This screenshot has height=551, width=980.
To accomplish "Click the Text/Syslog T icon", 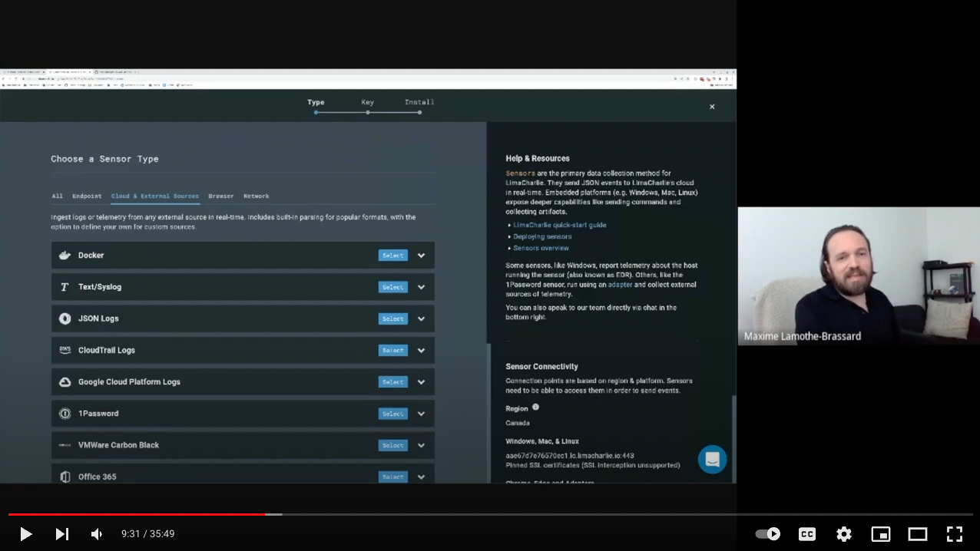I will 65,287.
